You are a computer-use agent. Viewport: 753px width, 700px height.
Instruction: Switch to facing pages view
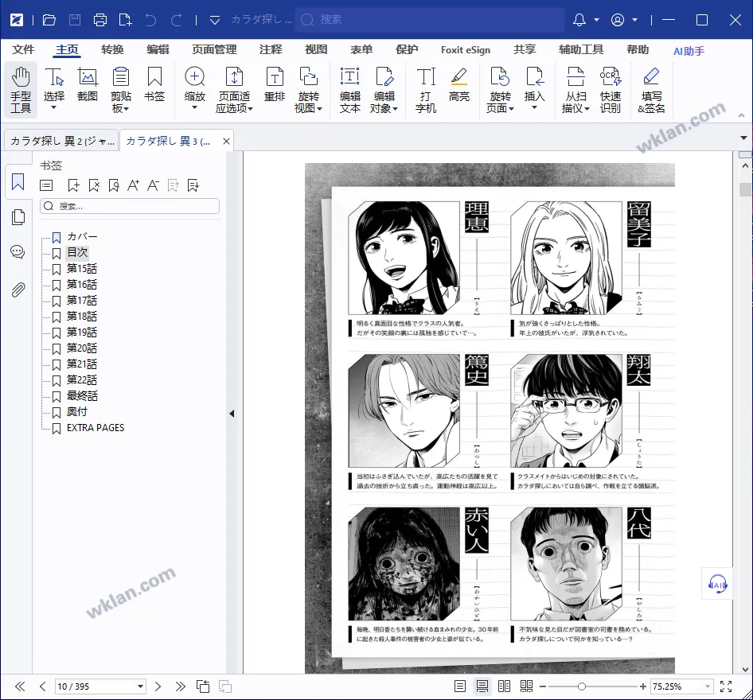(504, 686)
